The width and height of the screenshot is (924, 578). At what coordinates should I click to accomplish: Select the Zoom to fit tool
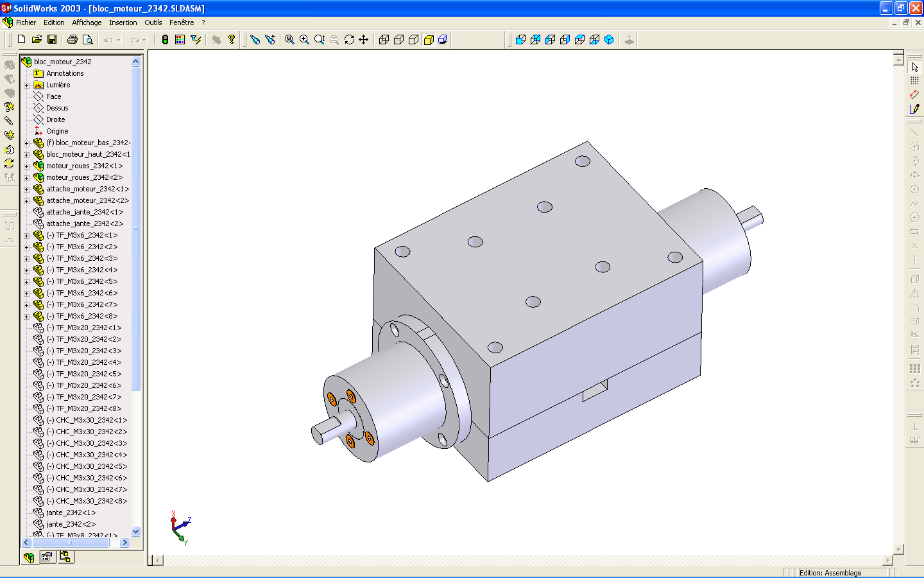point(289,40)
